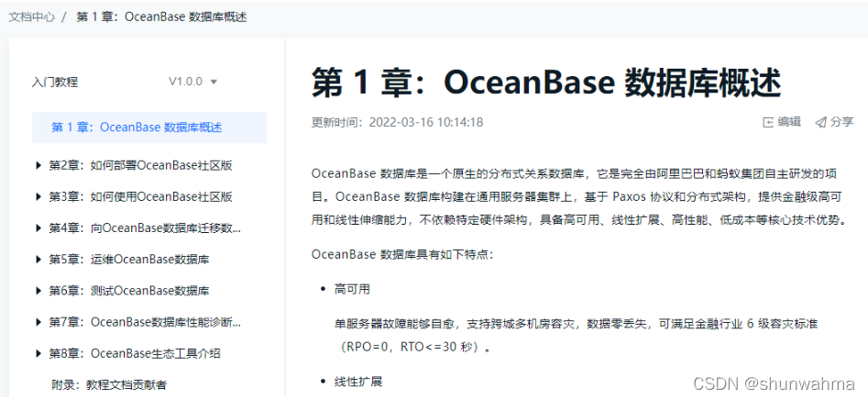The height and width of the screenshot is (399, 868).
Task: Select sidebar item 第 1 章：OceanBase 数据库概述
Action: 149,127
